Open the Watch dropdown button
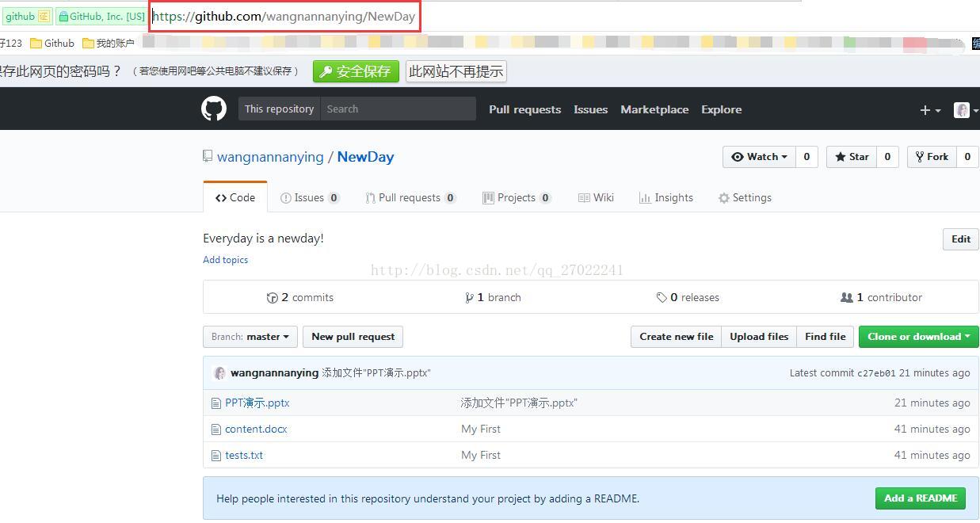Viewport: 980px width, 523px height. coord(758,157)
